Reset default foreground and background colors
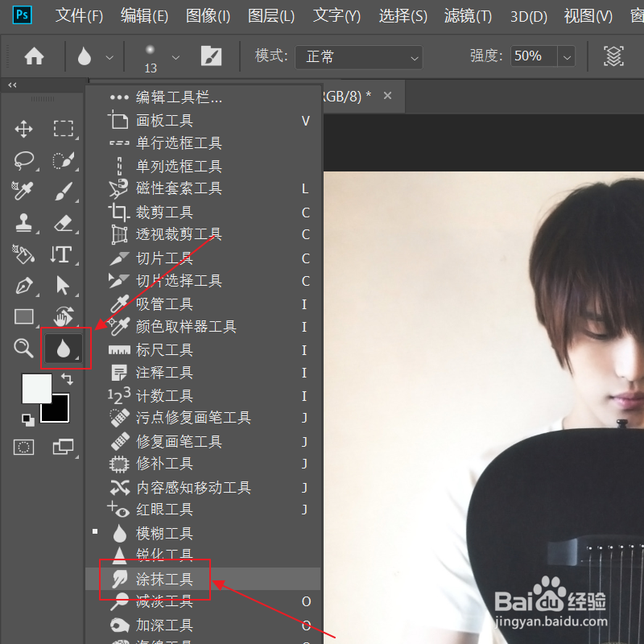644x644 pixels. [28, 419]
